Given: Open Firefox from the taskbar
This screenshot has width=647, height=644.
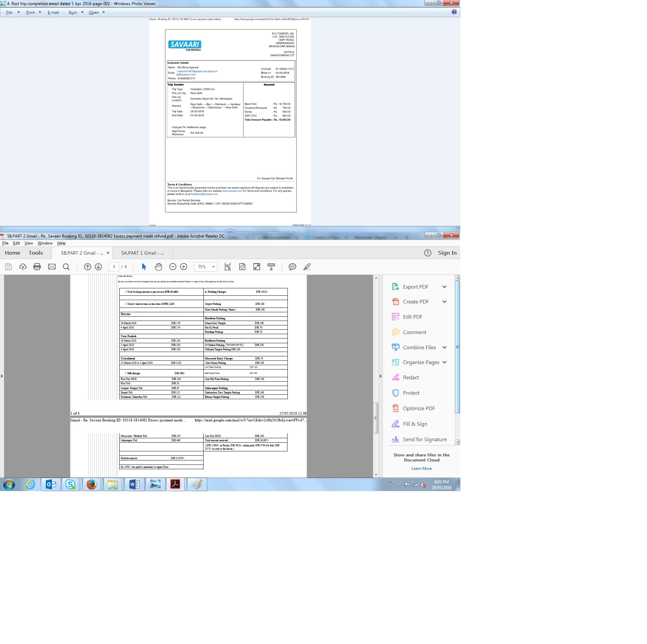Looking at the screenshot, I should (91, 485).
